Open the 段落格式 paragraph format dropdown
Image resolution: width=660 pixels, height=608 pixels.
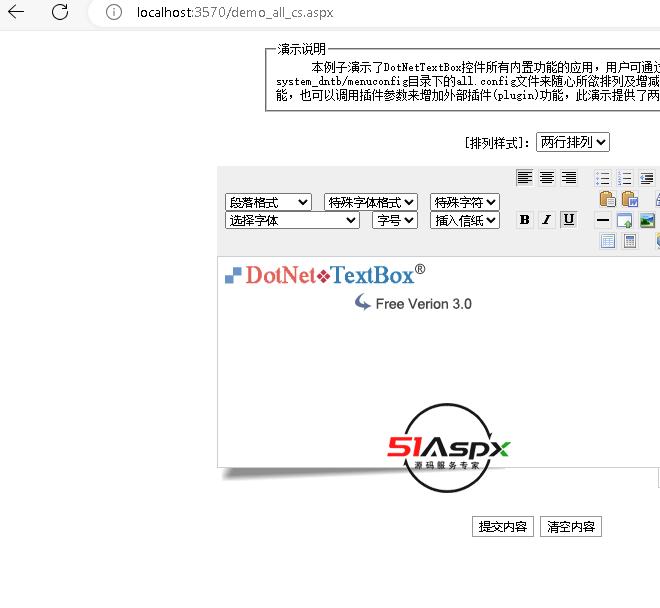[268, 202]
